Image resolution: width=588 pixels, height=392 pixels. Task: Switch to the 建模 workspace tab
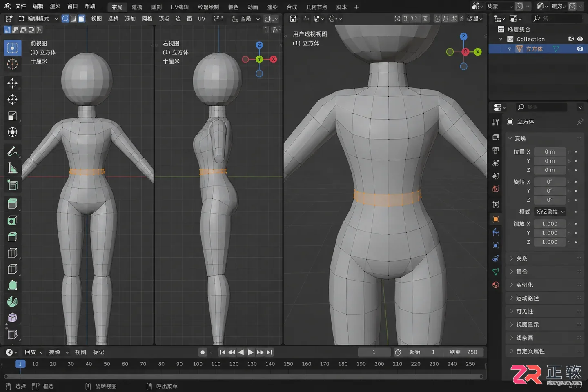point(137,7)
